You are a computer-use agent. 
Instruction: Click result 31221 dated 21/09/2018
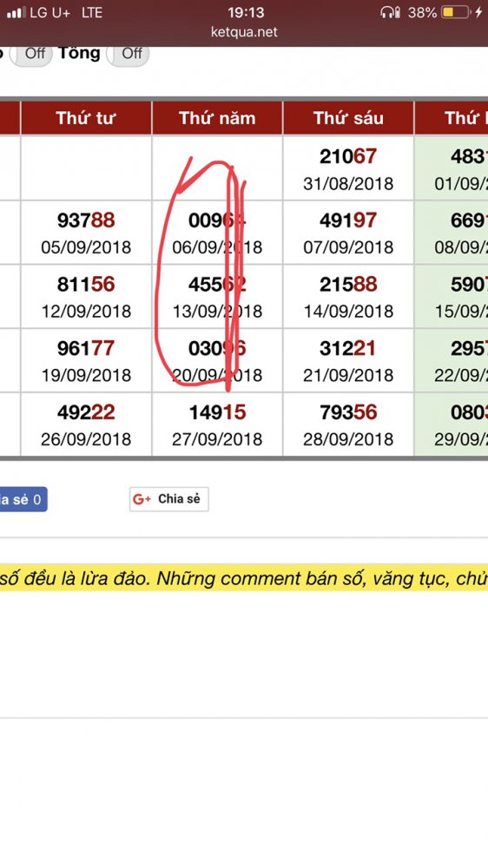[348, 360]
